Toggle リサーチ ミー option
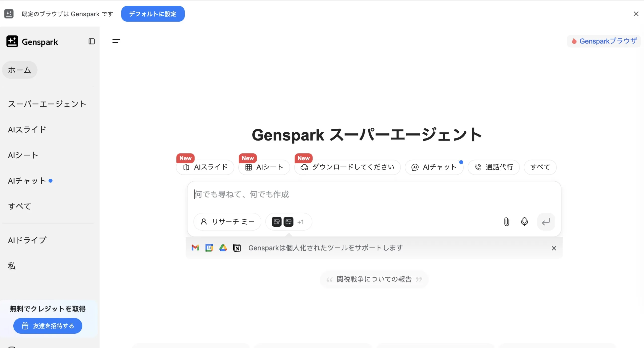644x348 pixels. tap(227, 222)
